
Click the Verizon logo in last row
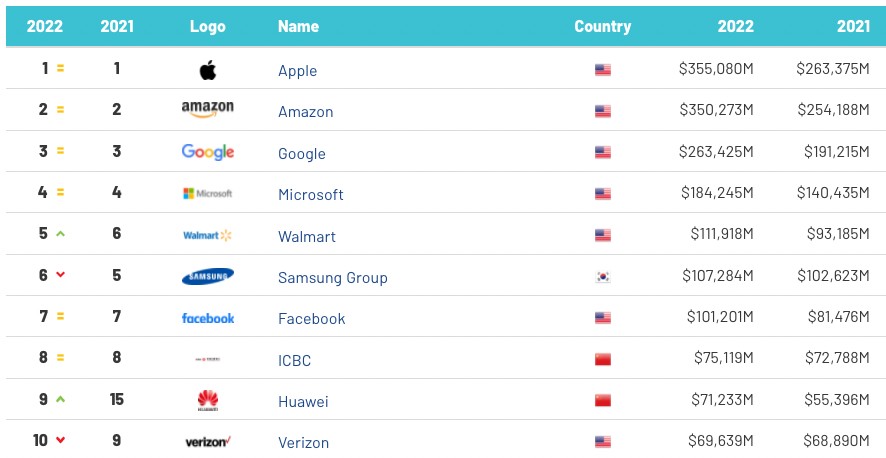coord(208,442)
